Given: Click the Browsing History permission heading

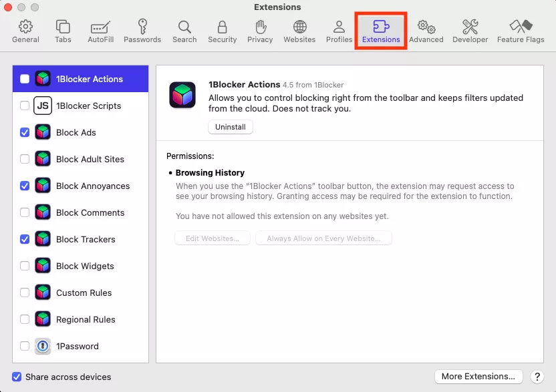Looking at the screenshot, I should (210, 172).
